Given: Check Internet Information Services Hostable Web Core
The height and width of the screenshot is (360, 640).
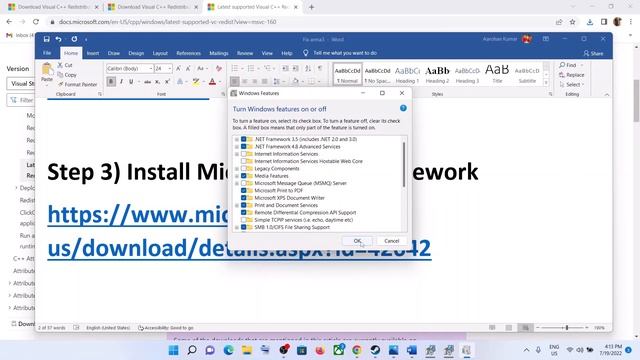Looking at the screenshot, I should [244, 161].
